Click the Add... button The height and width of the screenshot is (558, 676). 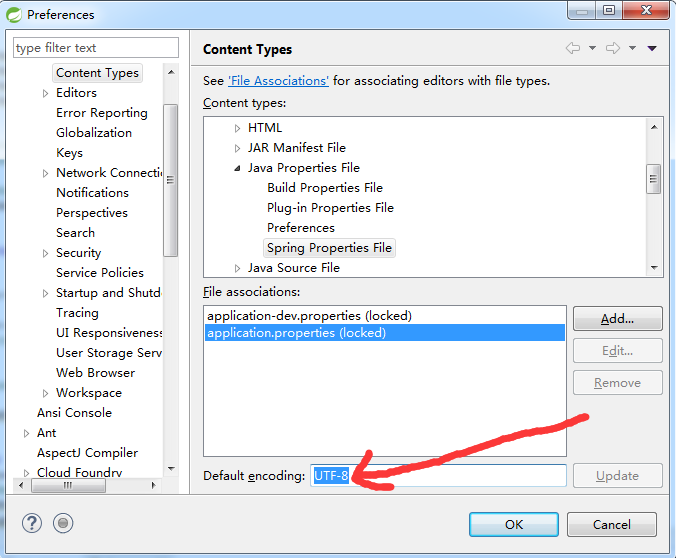pos(617,319)
